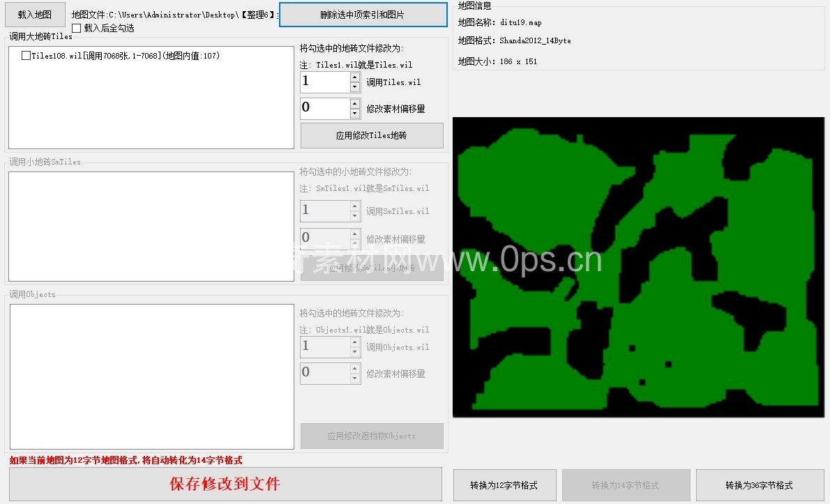
Task: Click 转换为36字节格式 button
Action: click(x=759, y=485)
